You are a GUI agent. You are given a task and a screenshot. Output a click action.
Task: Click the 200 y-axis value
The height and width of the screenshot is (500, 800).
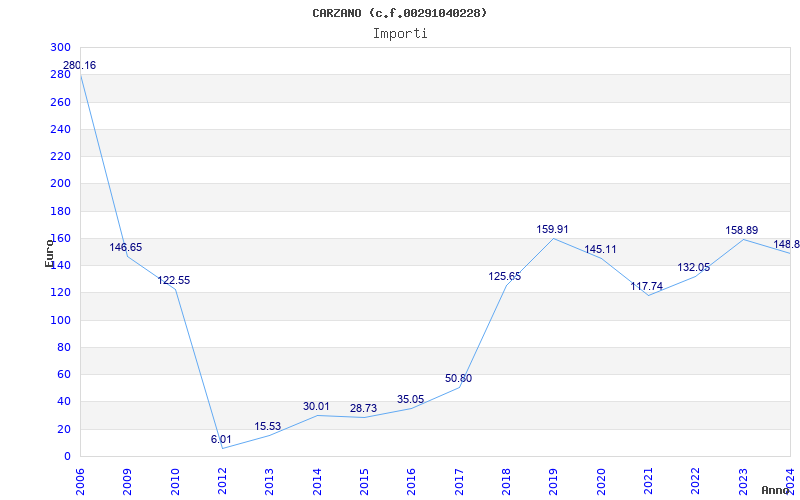coord(60,184)
